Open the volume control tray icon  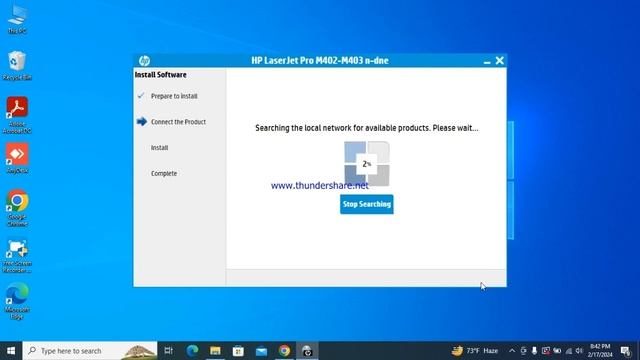(579, 351)
